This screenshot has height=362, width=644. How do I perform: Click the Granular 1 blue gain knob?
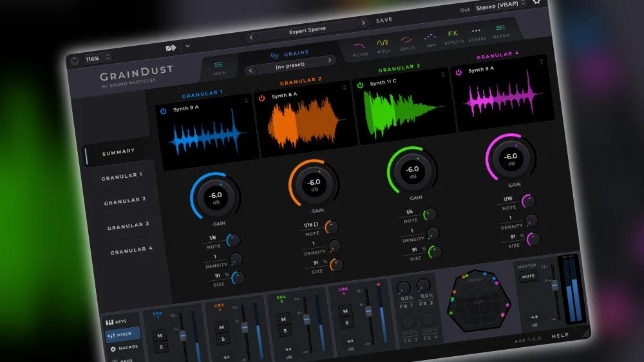click(x=216, y=196)
